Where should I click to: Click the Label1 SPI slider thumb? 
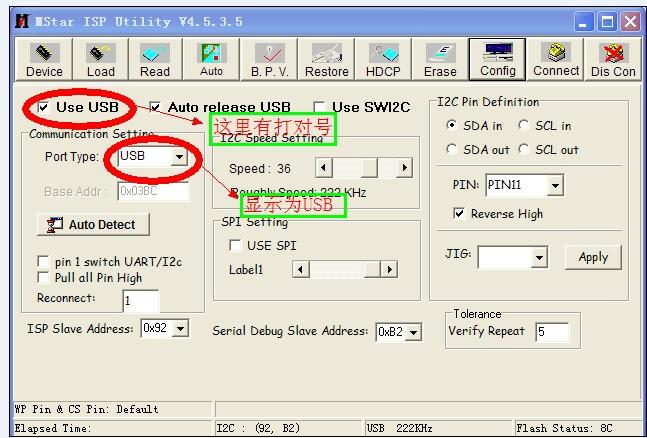click(x=372, y=270)
